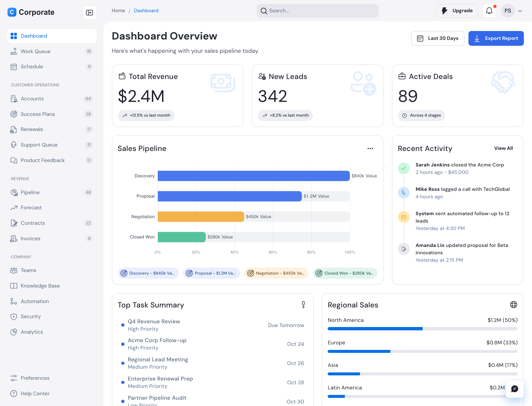Viewport: 532px width, 406px height.
Task: Open the chat bubble widget
Action: pos(515,389)
